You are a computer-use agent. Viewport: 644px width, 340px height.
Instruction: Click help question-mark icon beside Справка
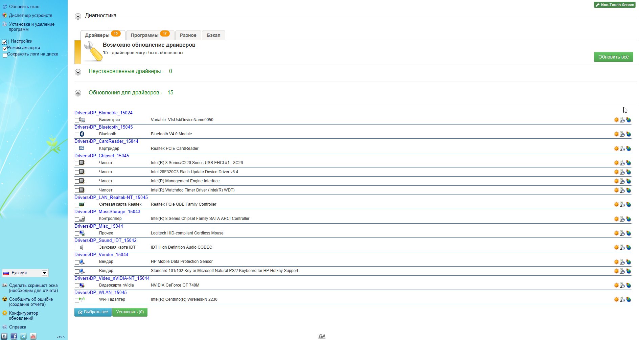click(x=5, y=327)
